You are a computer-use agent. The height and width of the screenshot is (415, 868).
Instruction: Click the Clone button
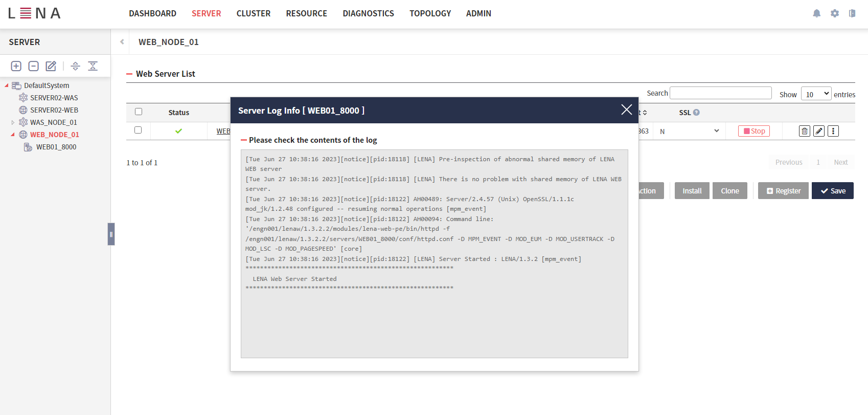730,191
